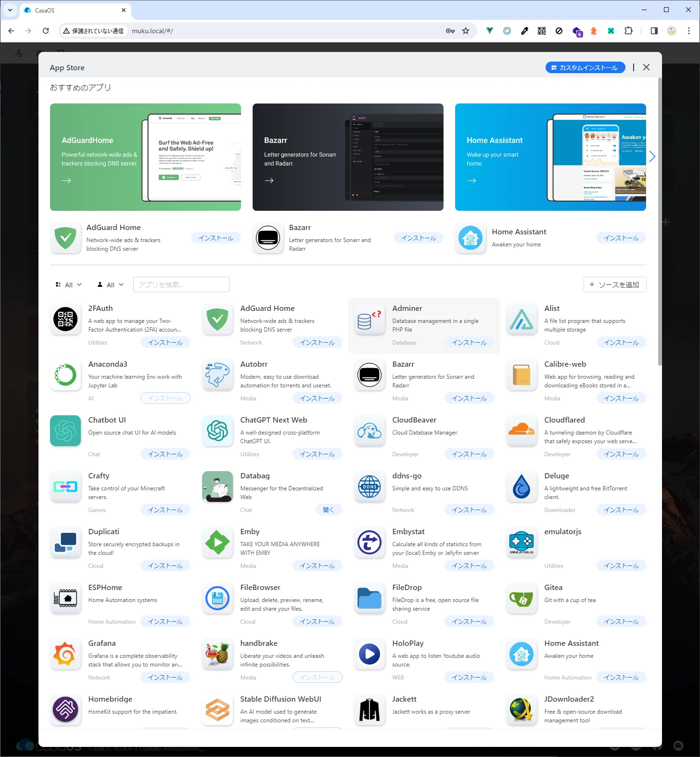Click the Deluge water drop icon
700x757 pixels.
522,487
